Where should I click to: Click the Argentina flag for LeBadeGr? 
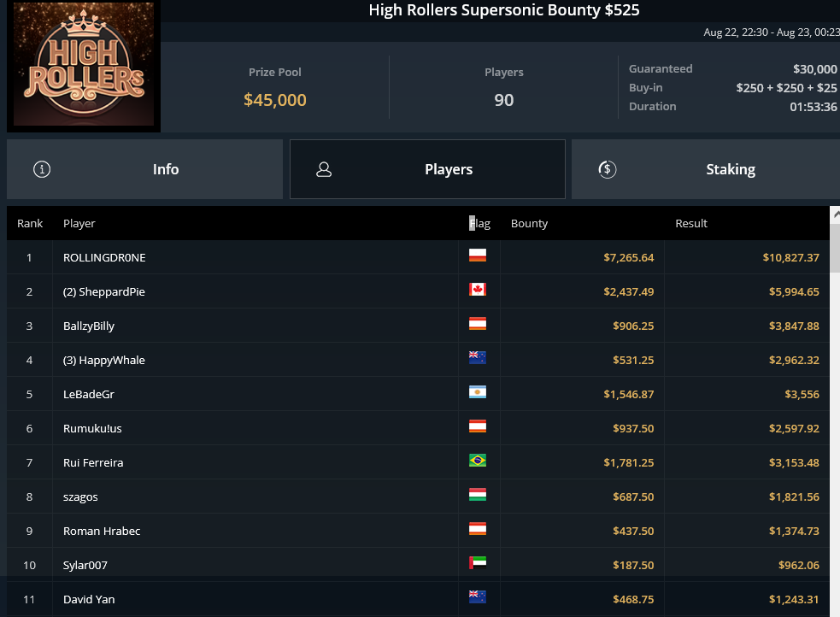tap(478, 392)
